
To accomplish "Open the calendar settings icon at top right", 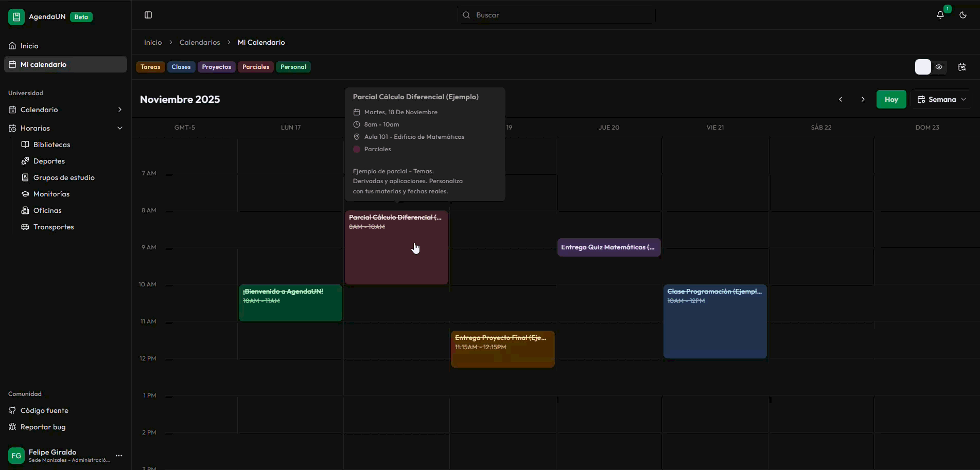I will 962,67.
